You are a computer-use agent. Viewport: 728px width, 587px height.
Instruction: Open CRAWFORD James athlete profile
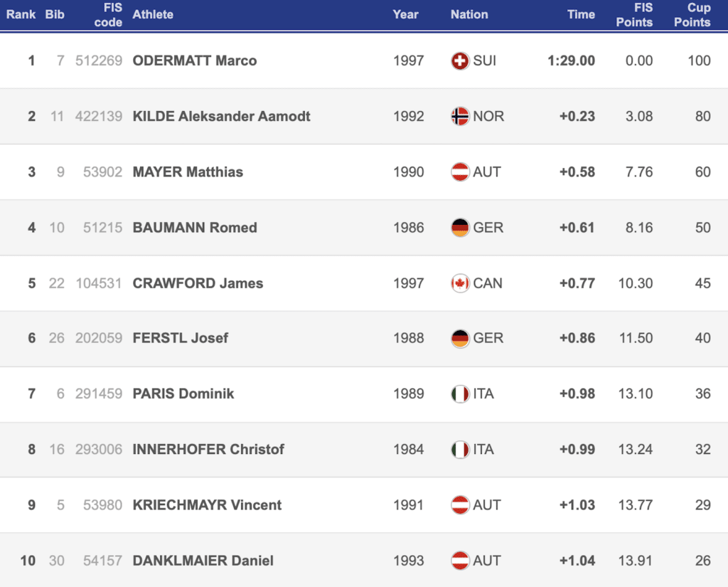tap(198, 283)
